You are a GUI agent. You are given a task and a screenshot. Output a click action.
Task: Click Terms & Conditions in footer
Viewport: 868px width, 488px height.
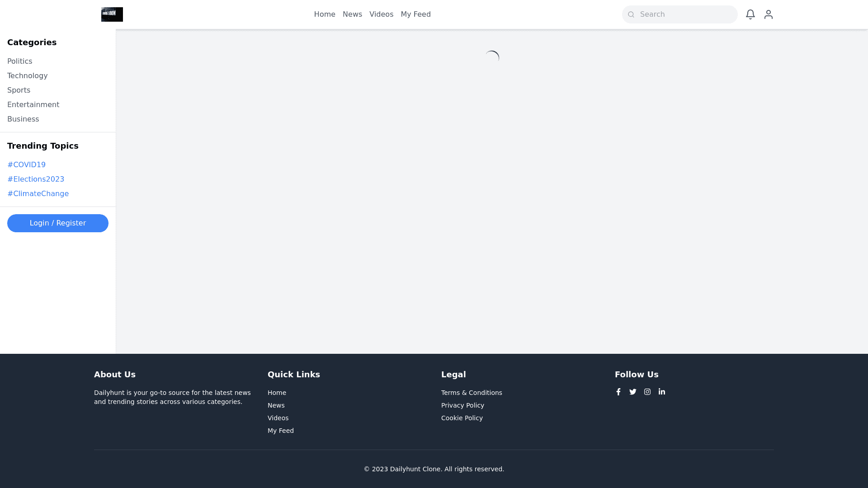(x=472, y=393)
